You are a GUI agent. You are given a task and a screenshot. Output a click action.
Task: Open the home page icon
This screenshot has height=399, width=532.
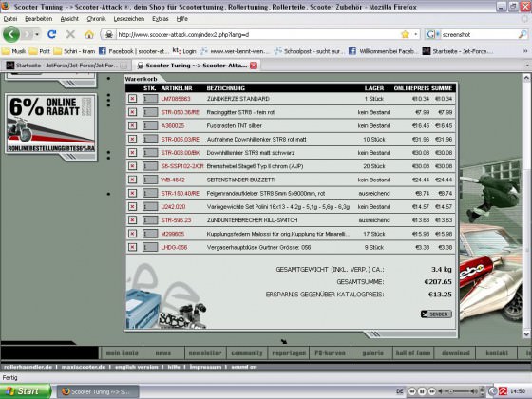(x=89, y=34)
